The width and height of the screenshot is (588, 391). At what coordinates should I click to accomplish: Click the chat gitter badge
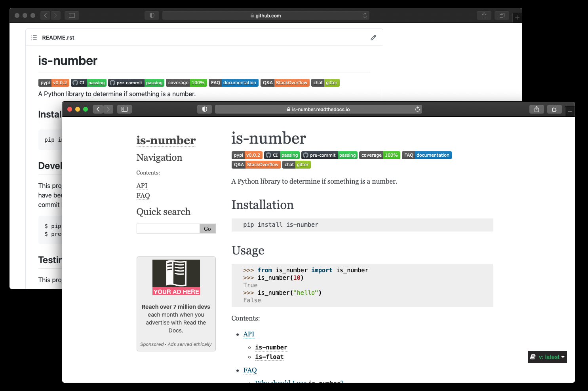click(296, 165)
